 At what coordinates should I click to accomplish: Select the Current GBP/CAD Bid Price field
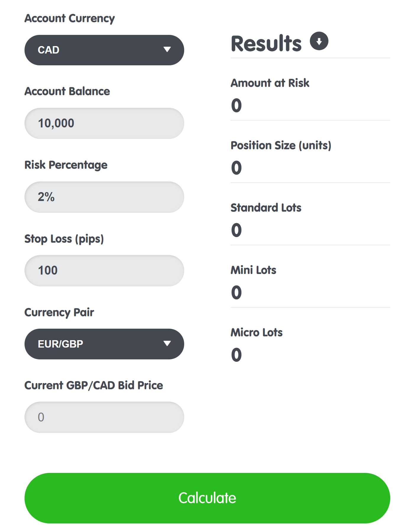click(104, 417)
